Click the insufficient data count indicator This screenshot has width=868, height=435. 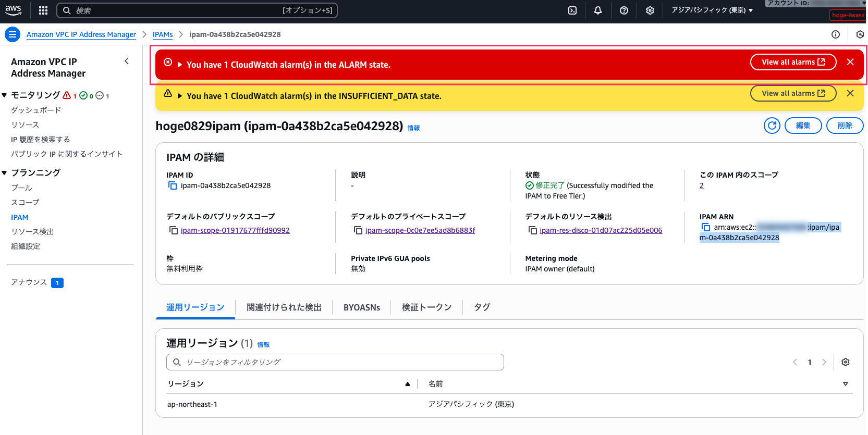pos(103,95)
